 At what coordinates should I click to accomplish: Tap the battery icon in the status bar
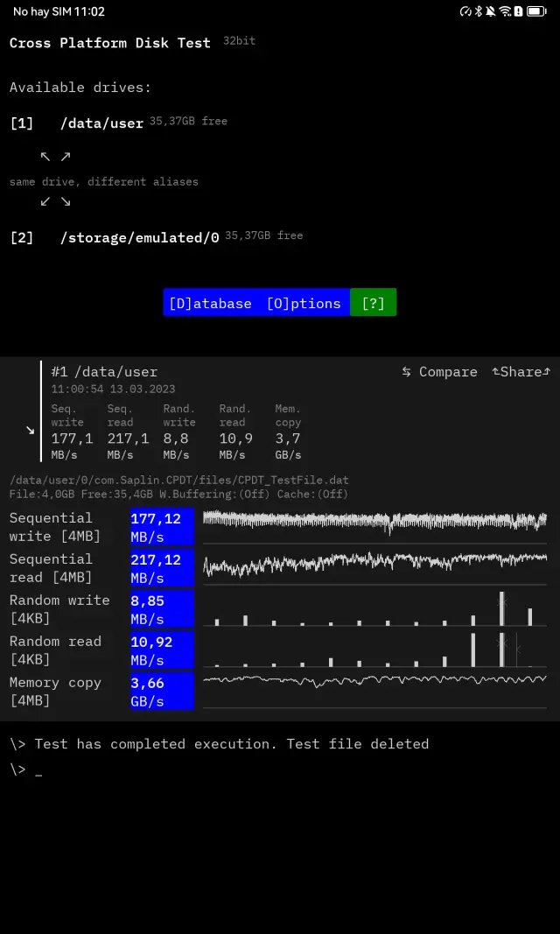[x=536, y=11]
